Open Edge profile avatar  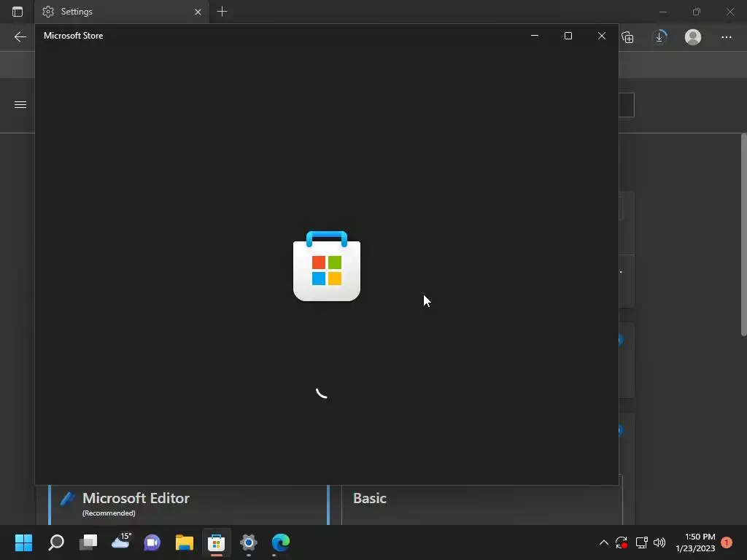(693, 36)
